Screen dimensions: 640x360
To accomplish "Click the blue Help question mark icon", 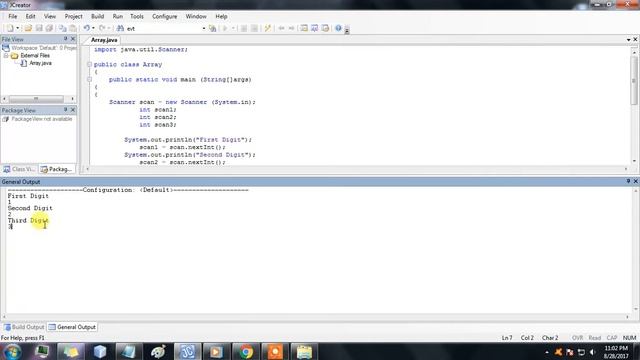I will point(338,28).
